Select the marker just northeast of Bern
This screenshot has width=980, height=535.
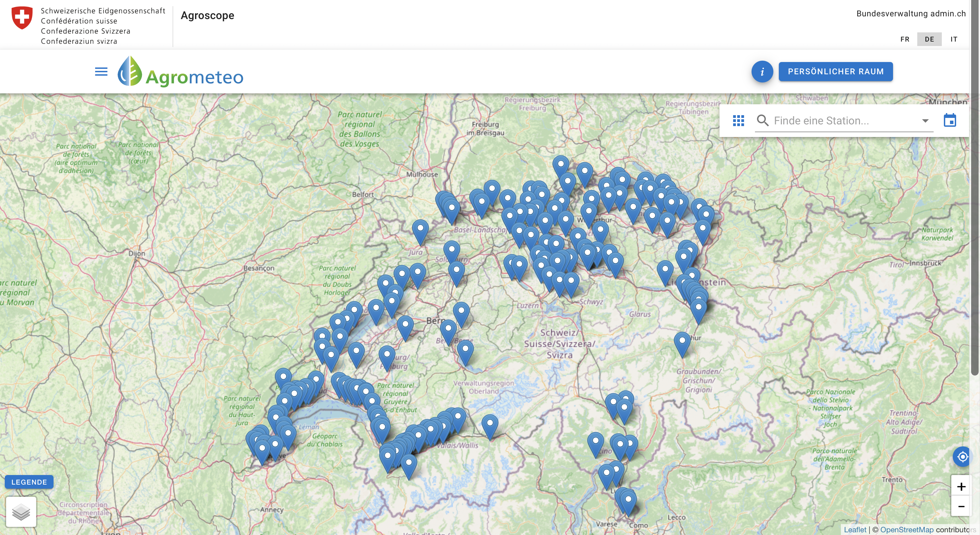tap(461, 315)
